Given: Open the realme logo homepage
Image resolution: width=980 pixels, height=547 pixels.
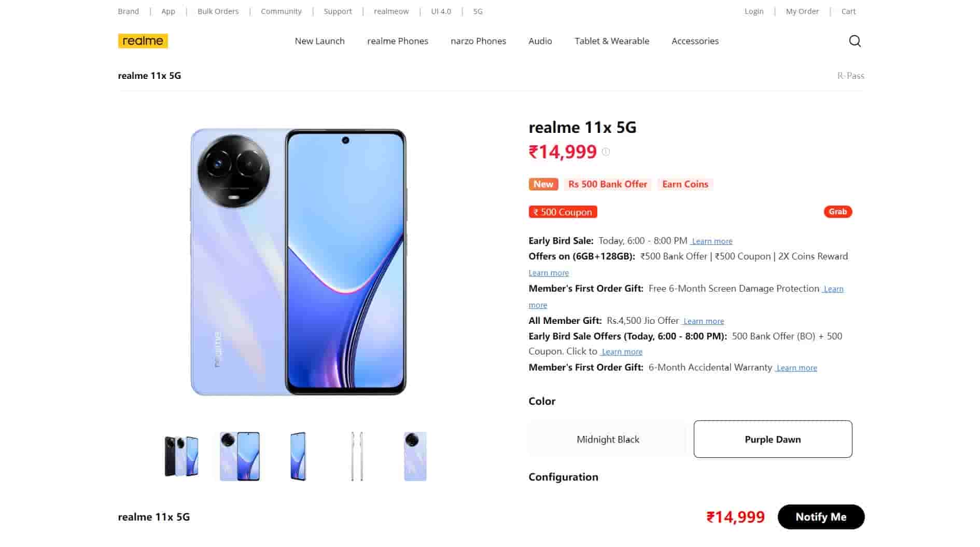Looking at the screenshot, I should (x=143, y=41).
